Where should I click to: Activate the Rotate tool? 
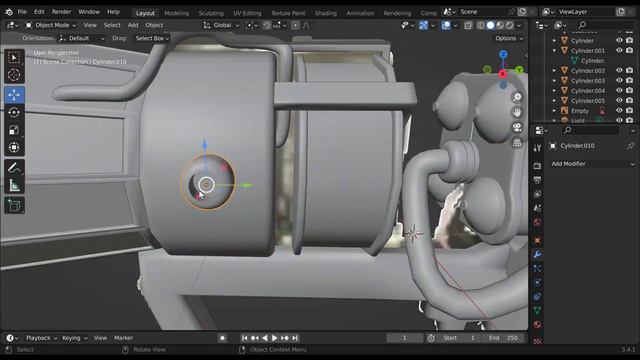point(14,112)
